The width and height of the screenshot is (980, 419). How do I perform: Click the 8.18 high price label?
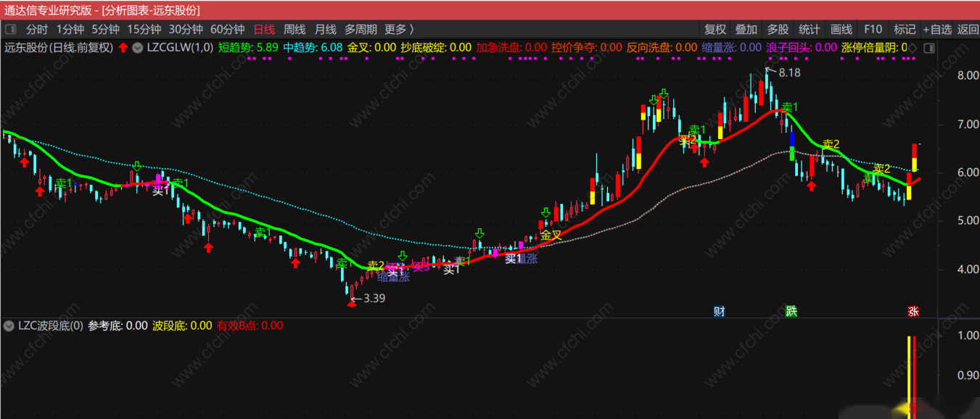pos(789,72)
